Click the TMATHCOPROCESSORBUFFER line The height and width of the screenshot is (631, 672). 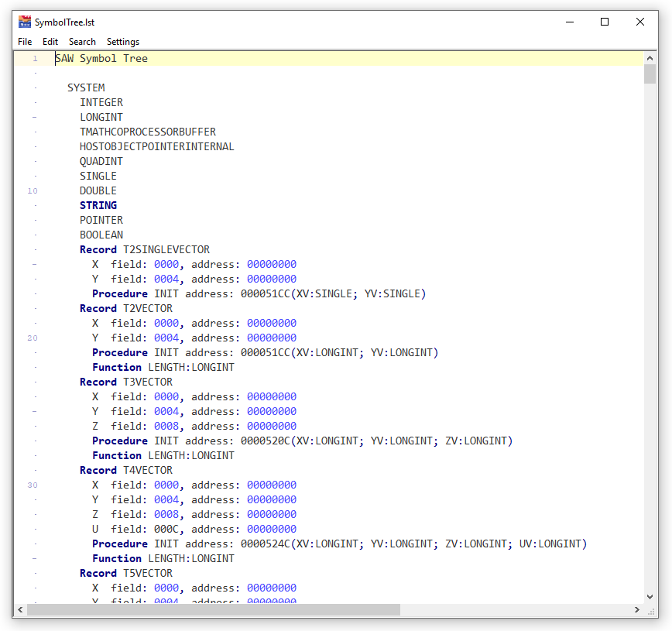pos(148,132)
